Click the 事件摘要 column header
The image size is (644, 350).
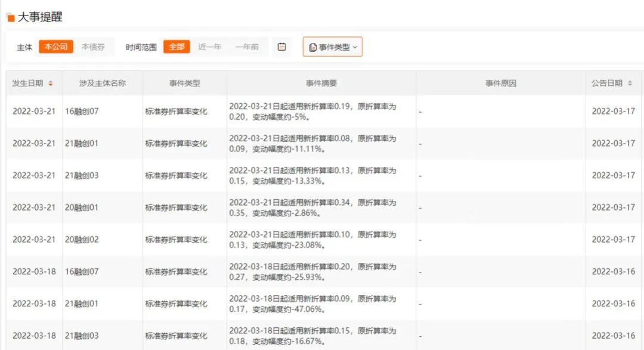(321, 83)
